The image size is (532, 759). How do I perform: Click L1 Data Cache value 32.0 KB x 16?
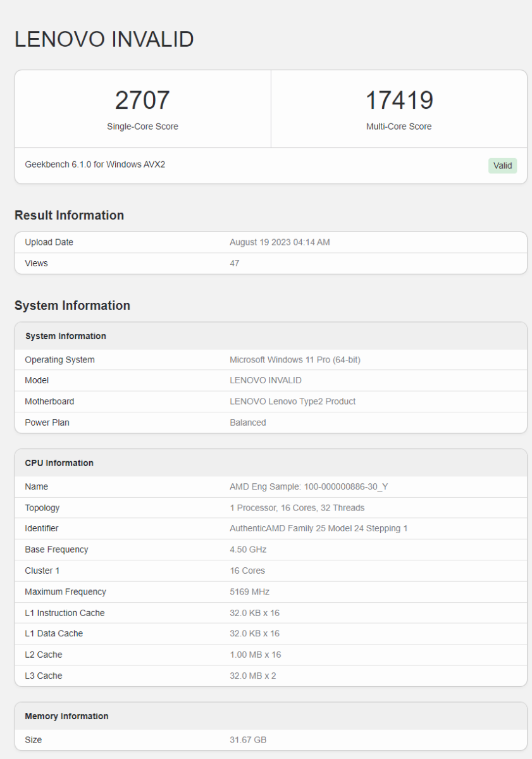[254, 633]
